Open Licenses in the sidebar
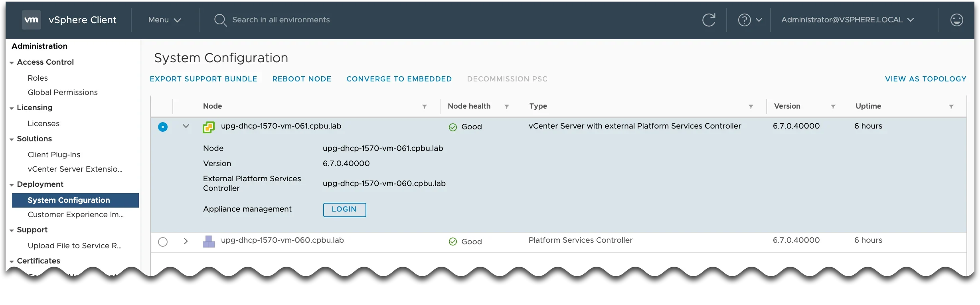 click(x=43, y=124)
